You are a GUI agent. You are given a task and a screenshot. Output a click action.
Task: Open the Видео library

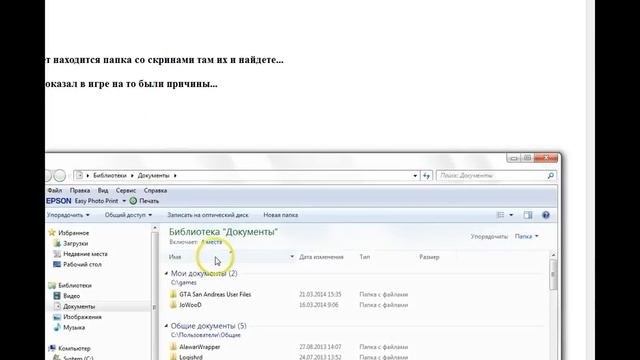tap(71, 296)
